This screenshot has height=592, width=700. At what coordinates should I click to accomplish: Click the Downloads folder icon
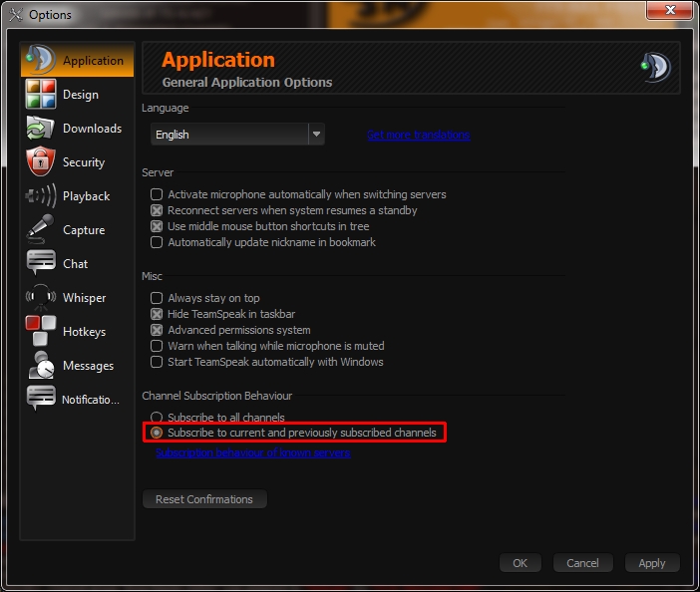pos(40,128)
